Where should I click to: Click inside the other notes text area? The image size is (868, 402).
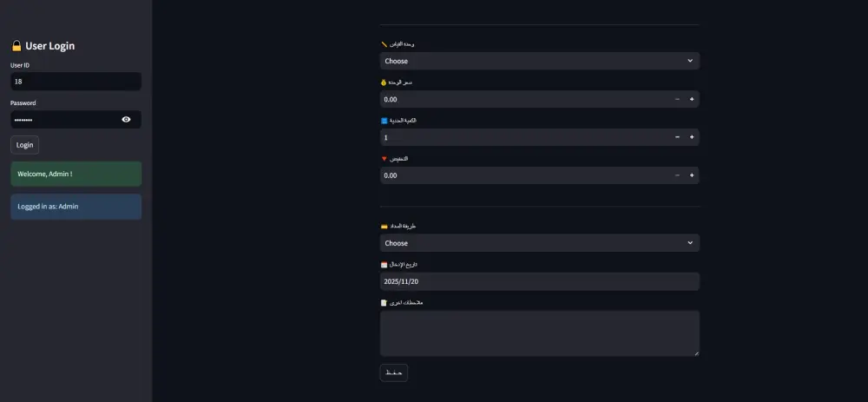coord(539,333)
